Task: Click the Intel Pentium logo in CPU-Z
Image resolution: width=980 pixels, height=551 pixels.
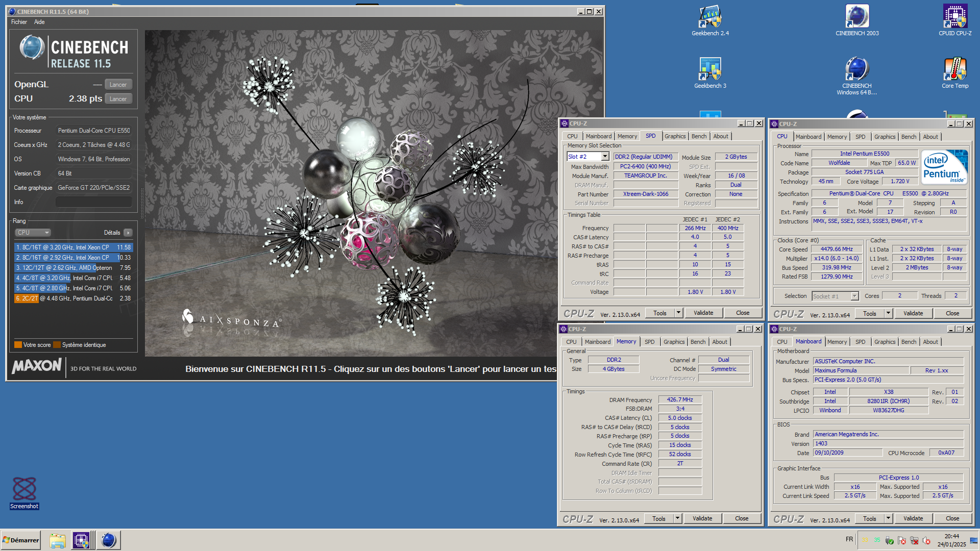Action: coord(945,167)
